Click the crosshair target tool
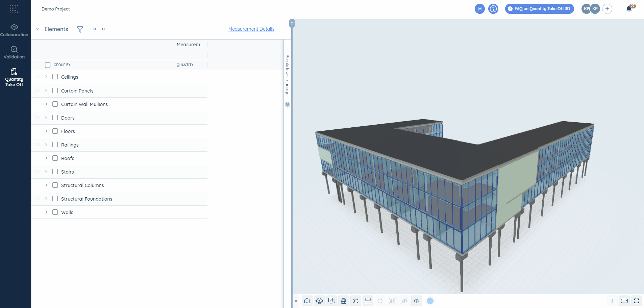Viewport: 644px width, 308px height. 380,301
